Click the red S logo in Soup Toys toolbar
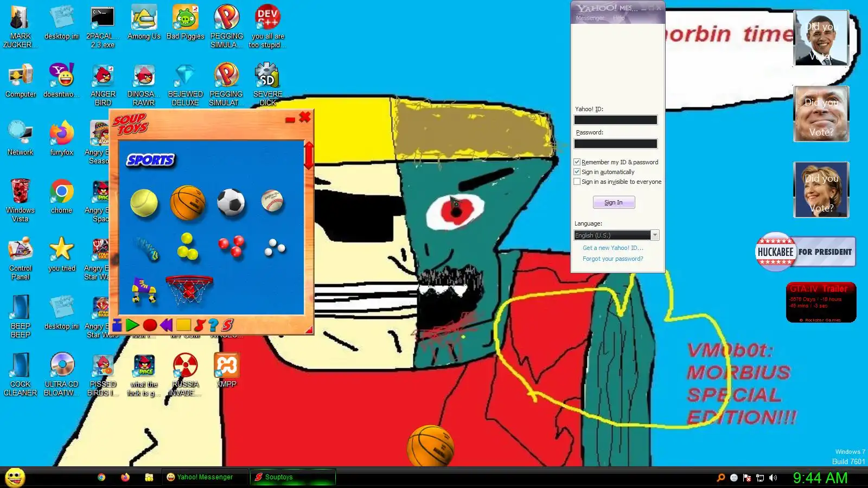Screen dimensions: 868x488 tap(227, 325)
